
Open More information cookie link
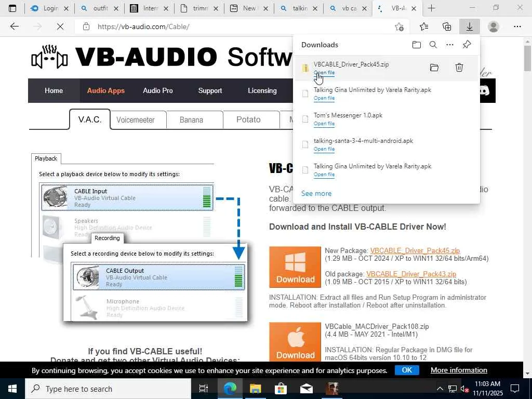click(459, 370)
